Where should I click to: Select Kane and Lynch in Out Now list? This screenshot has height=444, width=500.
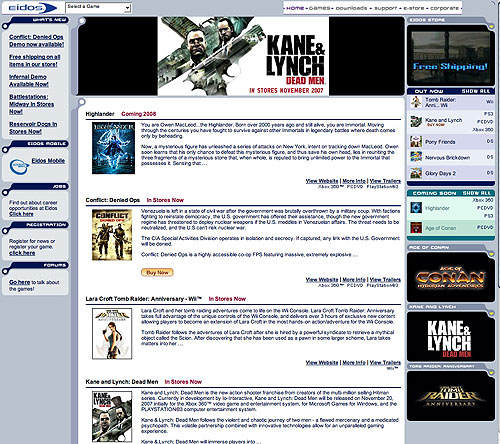pyautogui.click(x=443, y=120)
